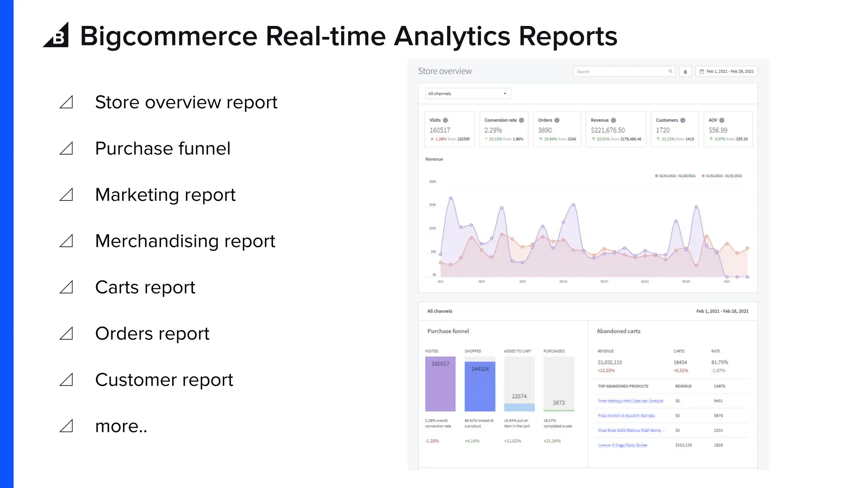Open the notifications bell icon
Image resolution: width=868 pixels, height=488 pixels.
click(685, 72)
